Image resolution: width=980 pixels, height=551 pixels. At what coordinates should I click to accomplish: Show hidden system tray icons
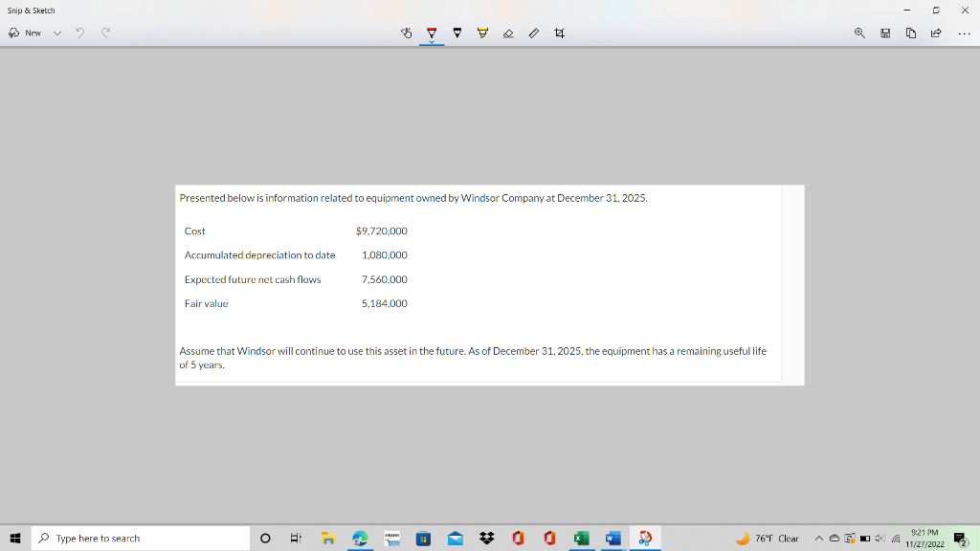[819, 538]
